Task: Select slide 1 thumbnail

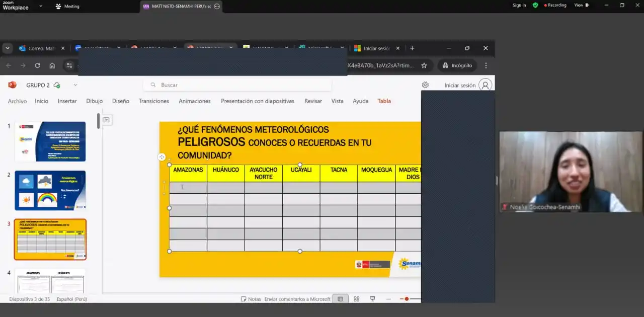Action: coord(50,141)
